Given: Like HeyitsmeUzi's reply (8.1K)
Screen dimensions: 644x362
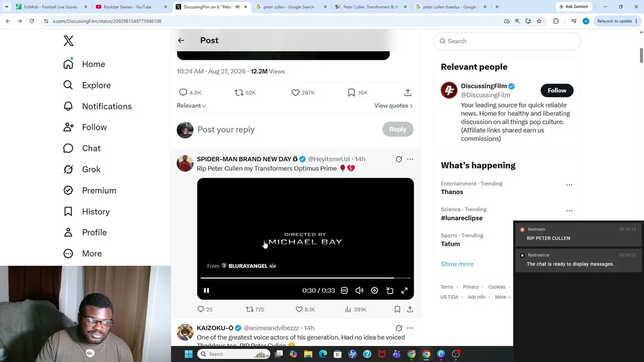Looking at the screenshot, I should pyautogui.click(x=305, y=309).
